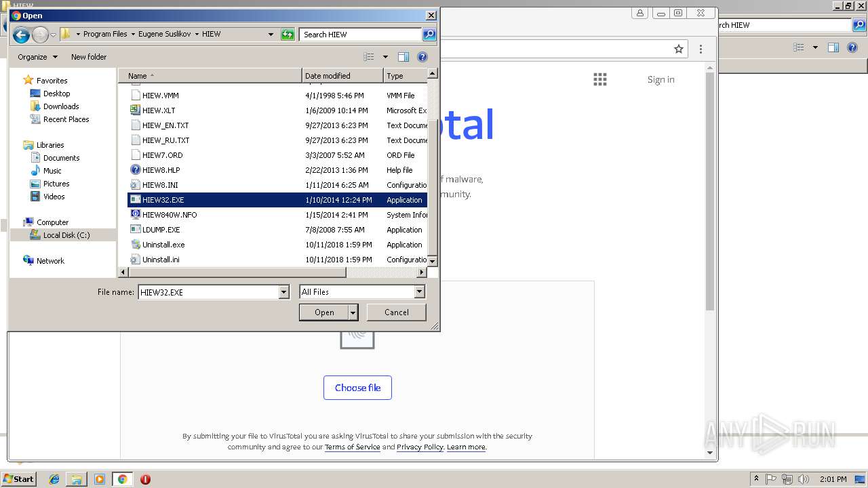Expand the address path dropdown arrow
This screenshot has height=488, width=868.
pyautogui.click(x=271, y=35)
